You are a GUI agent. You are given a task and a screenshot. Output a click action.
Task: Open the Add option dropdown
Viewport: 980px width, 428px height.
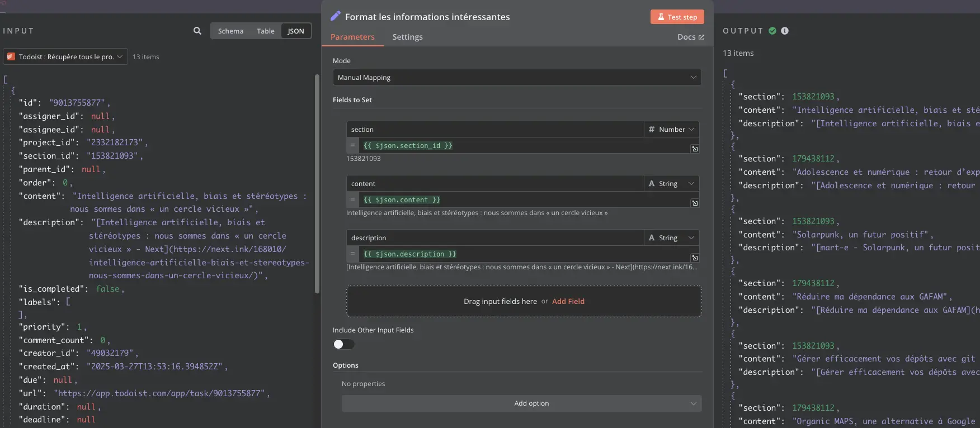(521, 403)
